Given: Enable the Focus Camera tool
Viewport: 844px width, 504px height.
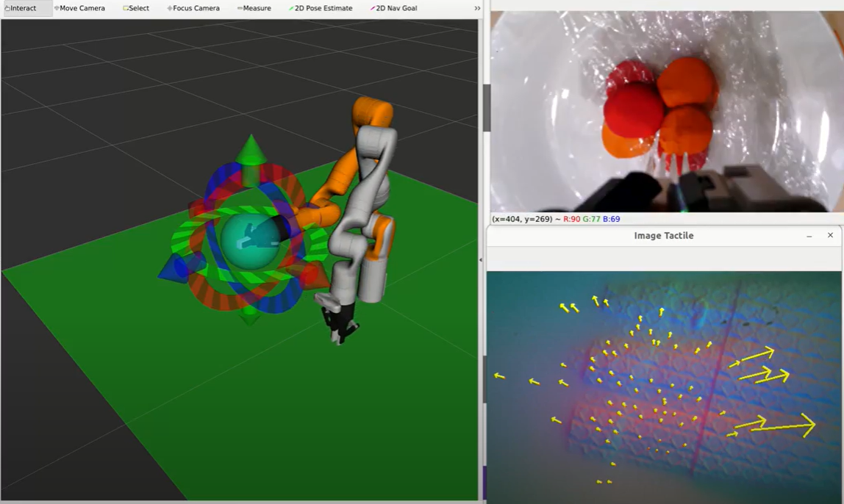Looking at the screenshot, I should [193, 8].
